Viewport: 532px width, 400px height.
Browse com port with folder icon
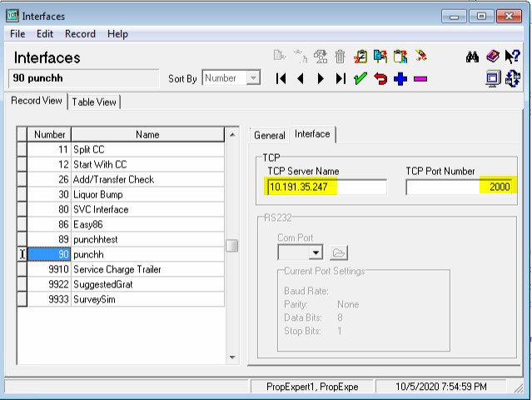coord(339,252)
